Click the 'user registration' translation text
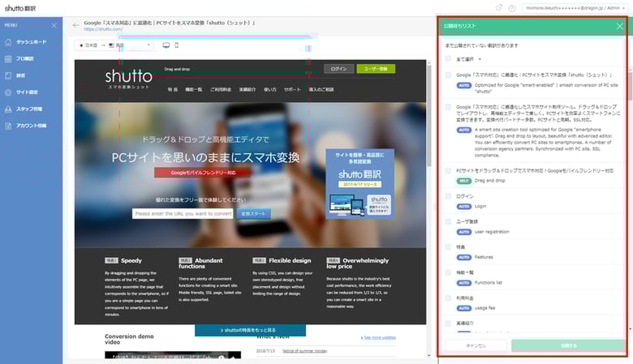Viewport: 633px width, 364px height. click(492, 232)
